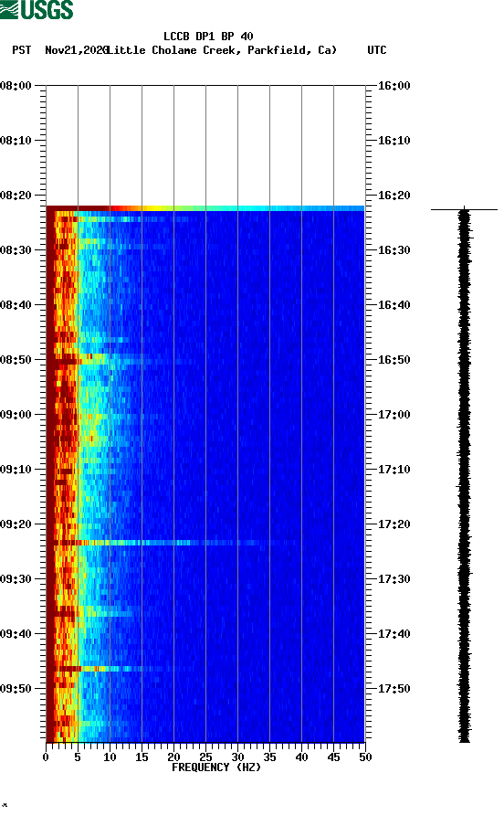This screenshot has height=815, width=504.
Task: Click the 35 Hz frequency tick label
Action: pos(269,757)
